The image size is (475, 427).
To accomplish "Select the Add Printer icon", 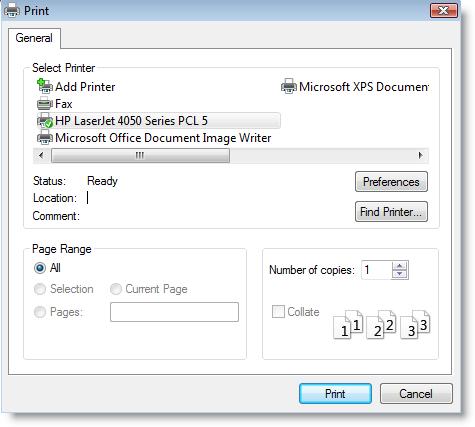I will coord(45,86).
